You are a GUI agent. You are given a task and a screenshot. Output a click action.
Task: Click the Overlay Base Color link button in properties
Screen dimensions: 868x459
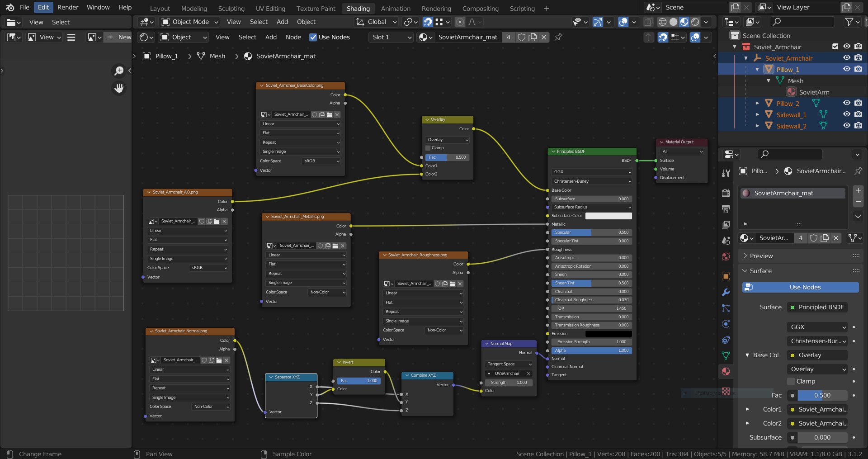[x=817, y=355]
